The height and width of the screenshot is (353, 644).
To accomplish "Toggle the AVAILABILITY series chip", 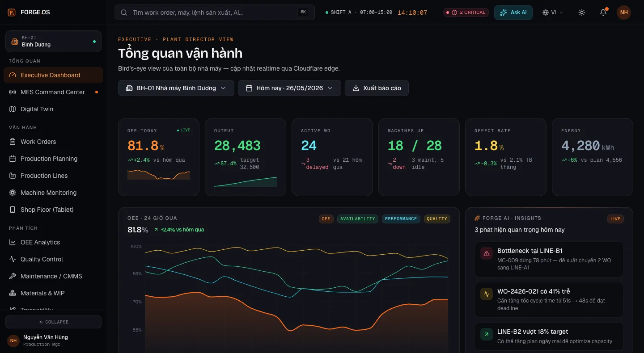I will 358,219.
